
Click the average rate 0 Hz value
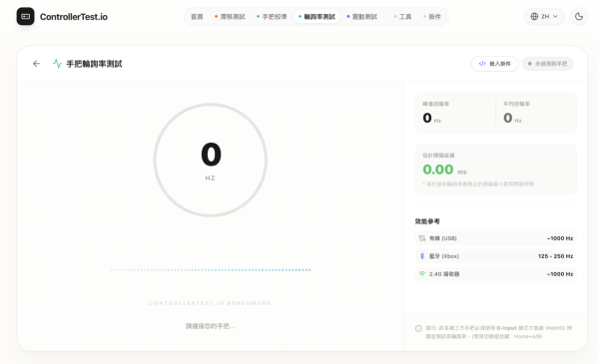point(512,119)
